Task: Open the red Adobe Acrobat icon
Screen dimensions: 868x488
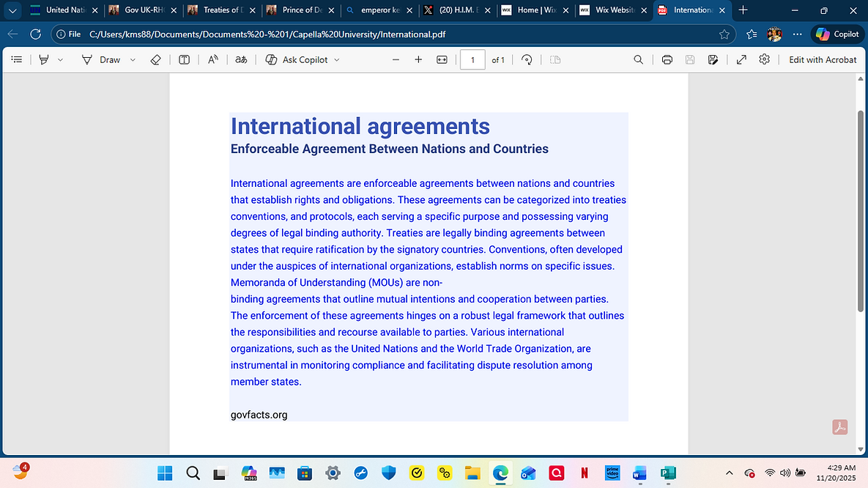Action: pyautogui.click(x=839, y=426)
